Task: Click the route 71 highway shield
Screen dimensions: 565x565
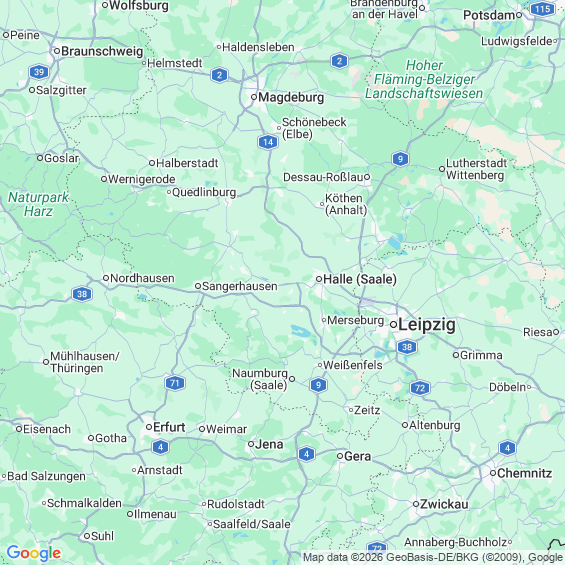Action: point(175,383)
